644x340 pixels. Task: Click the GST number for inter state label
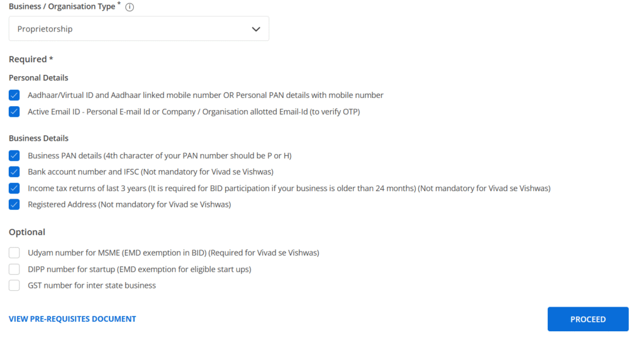tap(92, 285)
